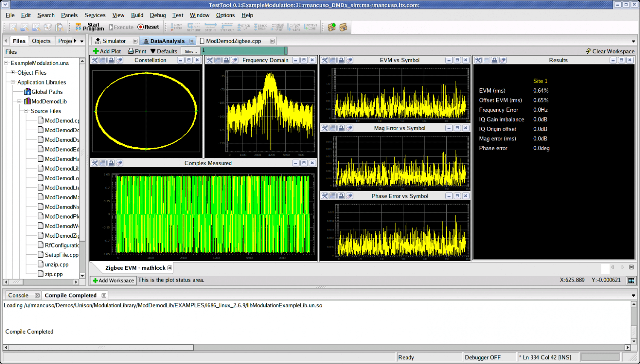Click the Run To Line debug icon
Image resolution: width=640 pixels, height=364 pixels.
click(x=295, y=26)
